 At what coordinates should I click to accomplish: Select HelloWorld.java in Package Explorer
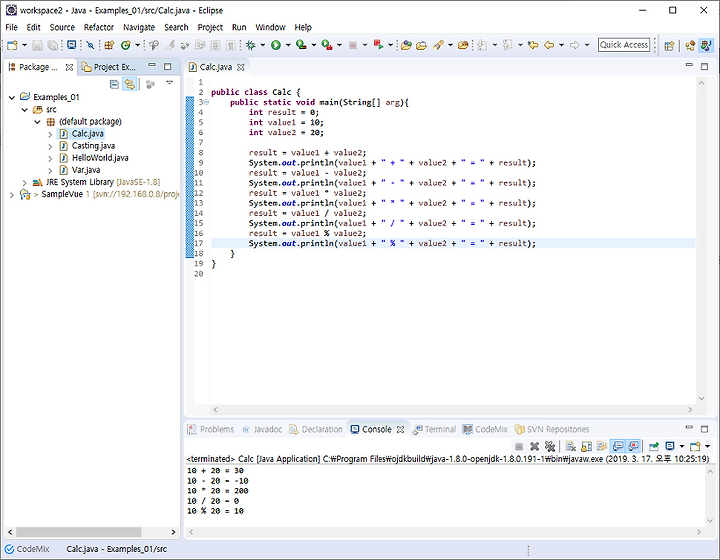coord(100,158)
